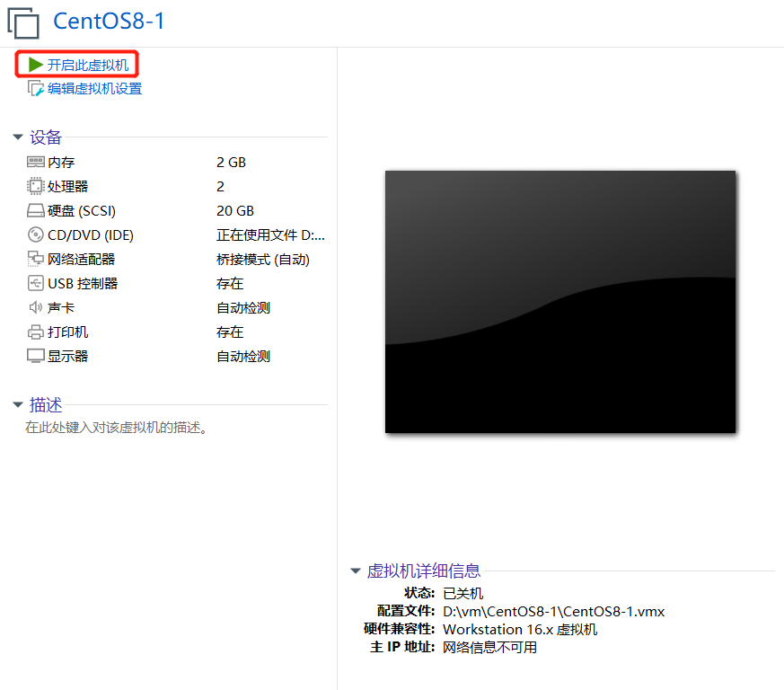Click the CentOS8-1 title text

point(109,21)
